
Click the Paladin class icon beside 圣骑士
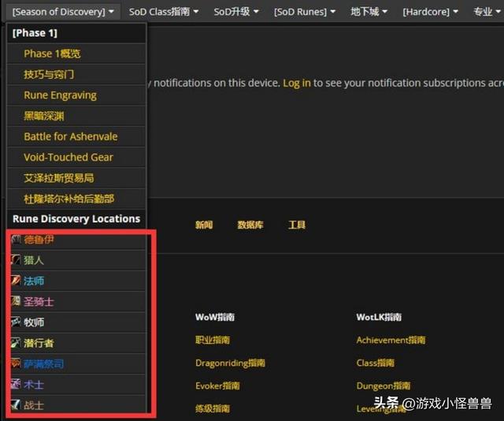(x=16, y=301)
